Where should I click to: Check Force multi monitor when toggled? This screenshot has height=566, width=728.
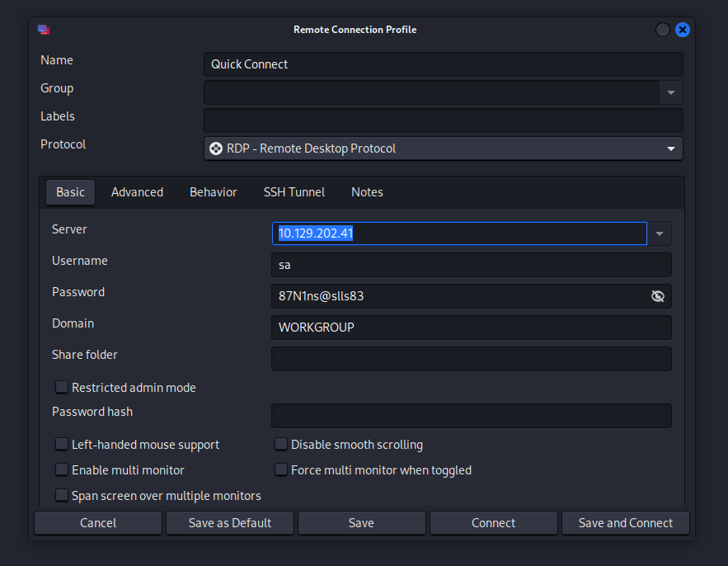point(281,470)
